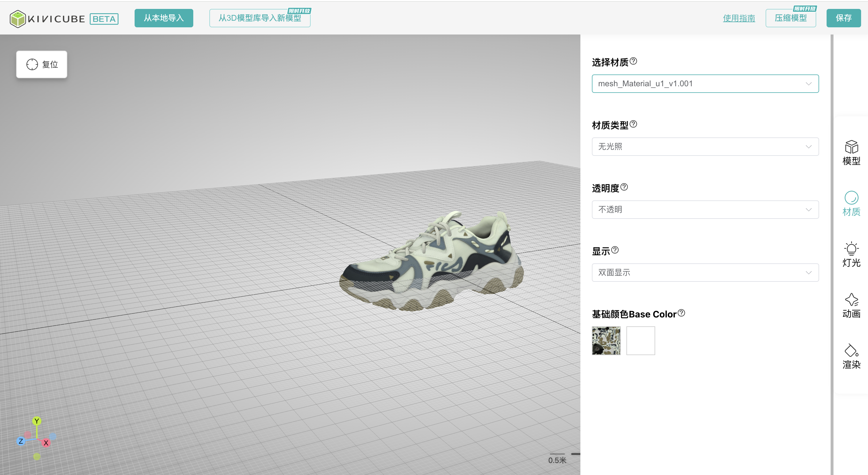Click help icon next to 选择材质
This screenshot has width=868, height=475.
(x=633, y=61)
